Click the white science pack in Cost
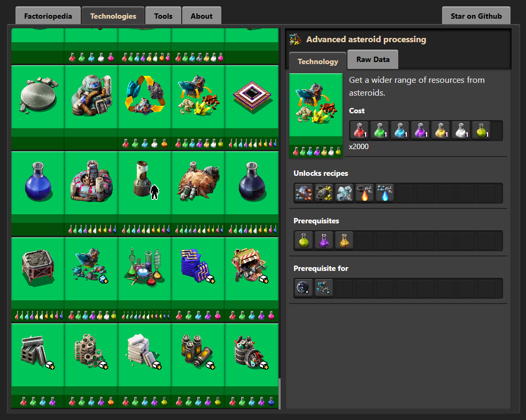The image size is (526, 420). click(x=461, y=130)
